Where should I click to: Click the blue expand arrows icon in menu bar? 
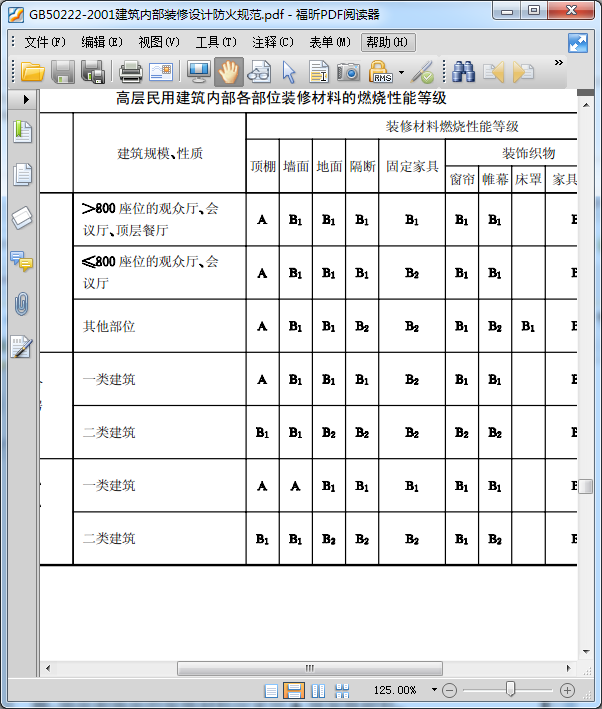coord(578,43)
